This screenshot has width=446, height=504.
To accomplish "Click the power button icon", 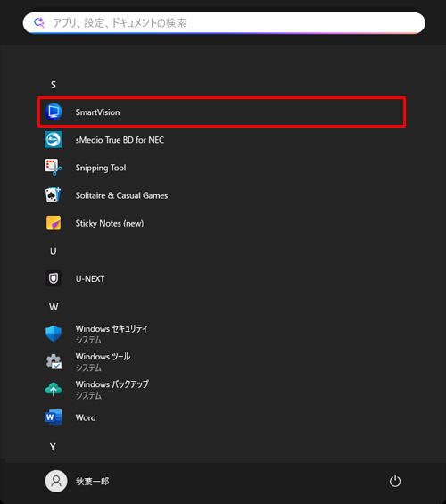I will coord(395,482).
